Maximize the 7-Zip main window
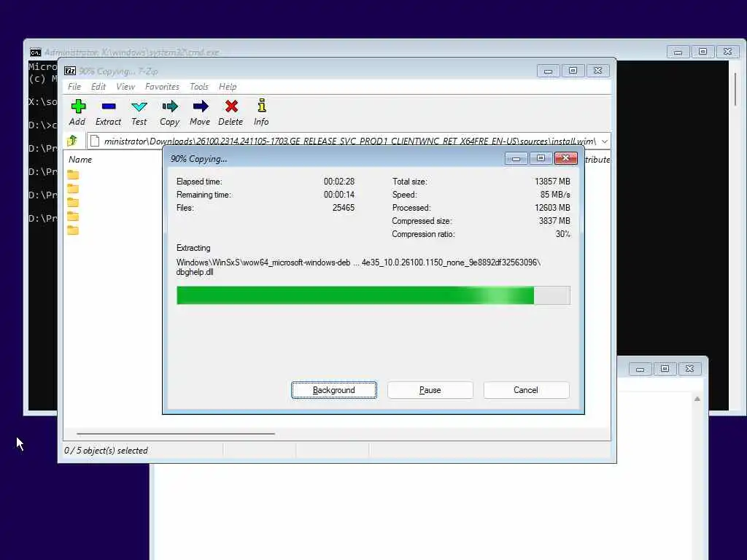747x560 pixels. pyautogui.click(x=573, y=71)
